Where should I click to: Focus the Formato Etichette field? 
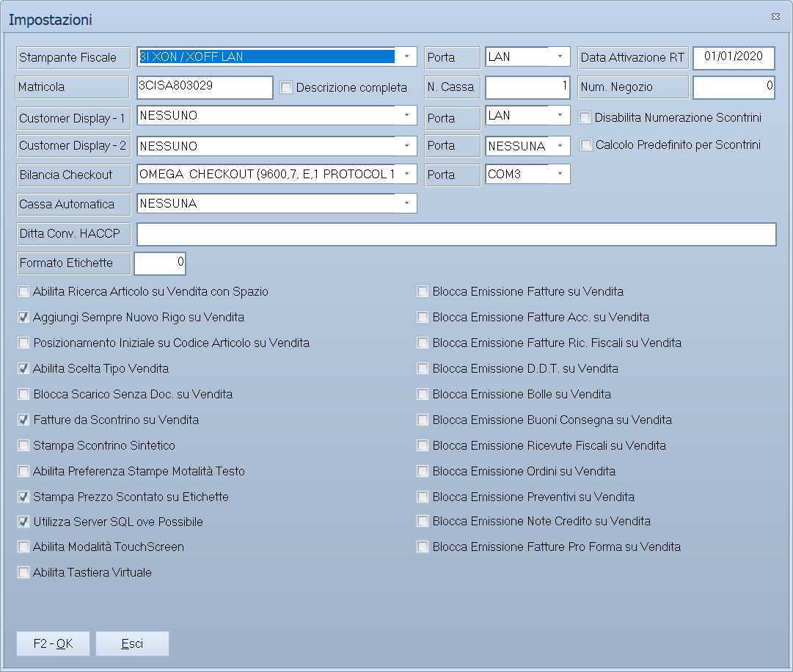[x=160, y=263]
